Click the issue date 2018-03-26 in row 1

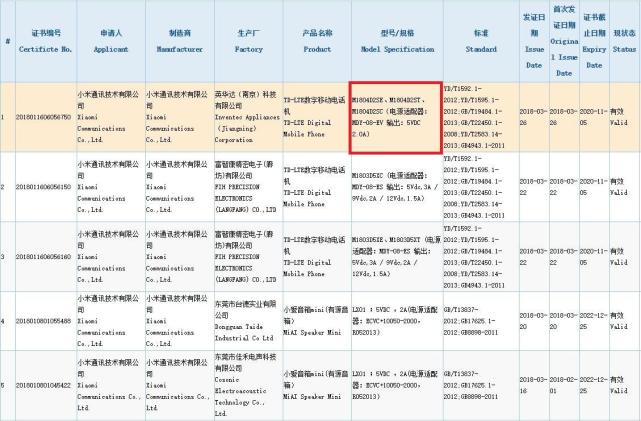pos(534,117)
